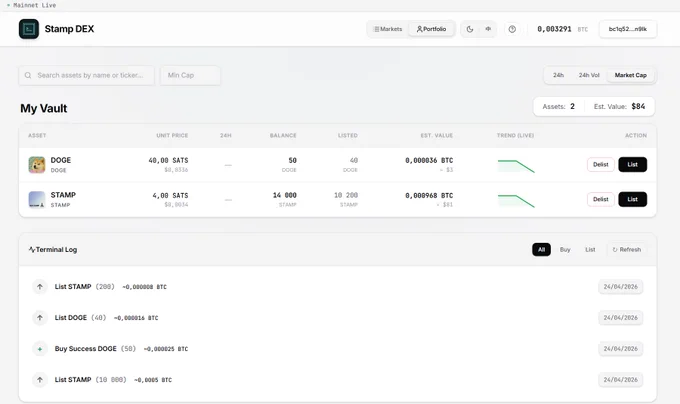Click the DOGE asset thumbnail
This screenshot has width=680, height=404.
tap(37, 165)
